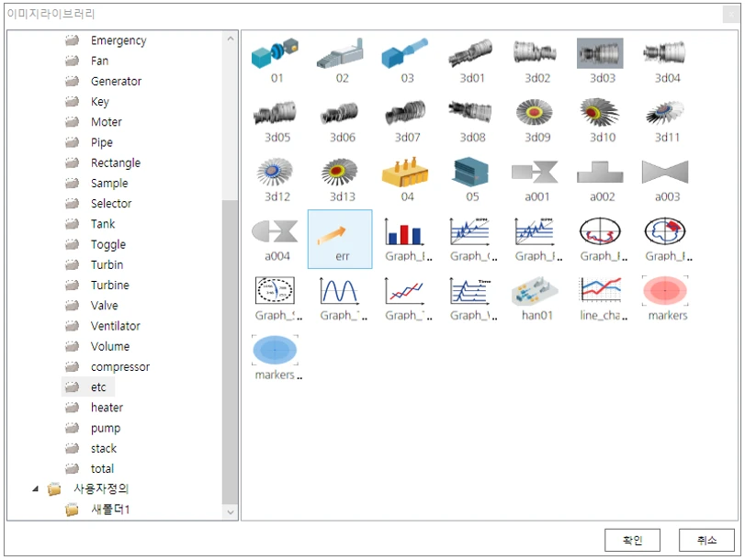Select the red markers image

point(665,291)
